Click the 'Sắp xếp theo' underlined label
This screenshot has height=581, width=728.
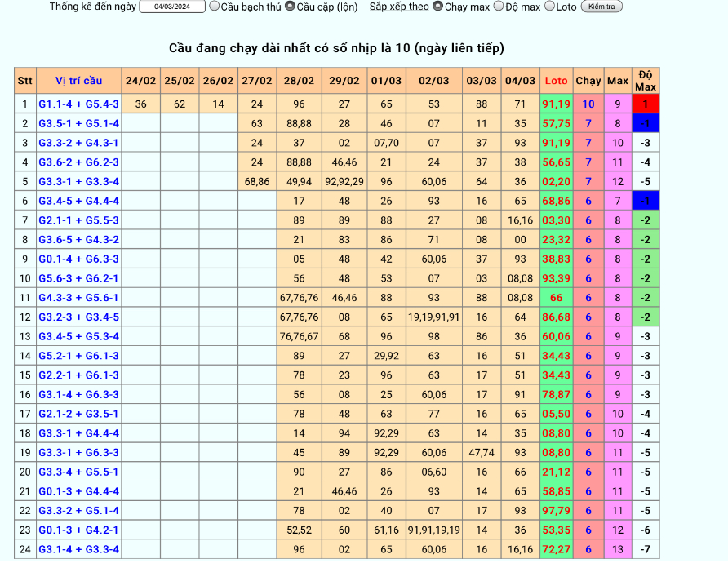[x=398, y=7]
